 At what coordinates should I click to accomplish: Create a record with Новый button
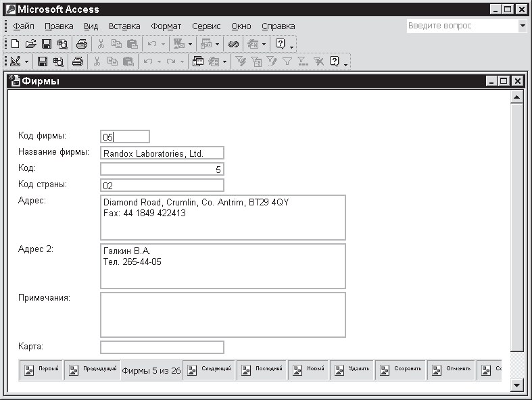pyautogui.click(x=308, y=370)
